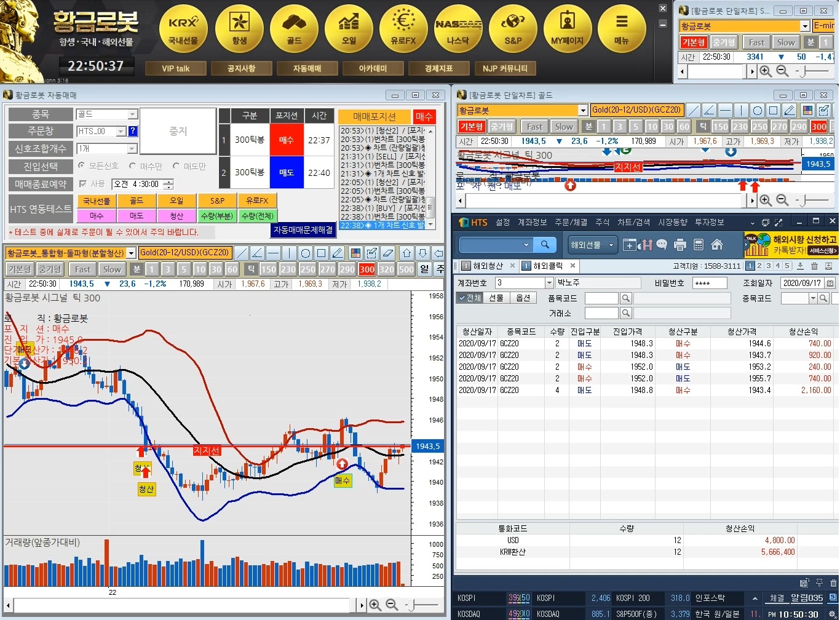840x620 pixels.
Task: Expand 종목코드 dropdown in HTS window
Action: pos(814,298)
